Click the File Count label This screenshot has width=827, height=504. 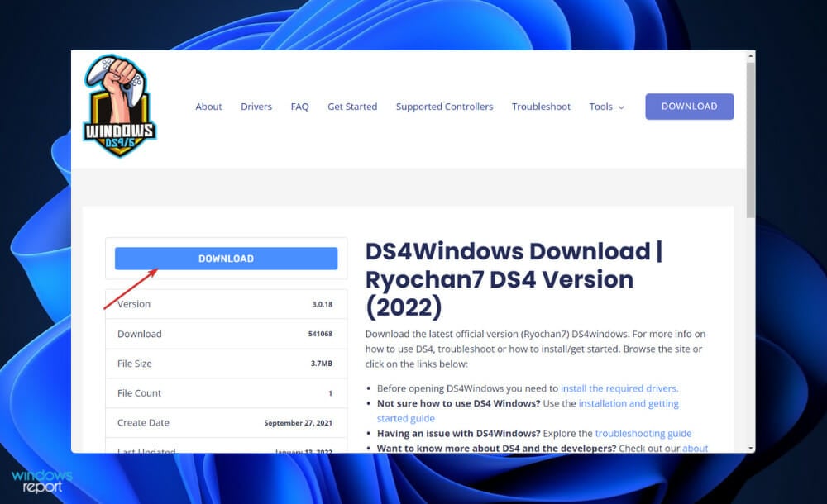click(x=139, y=392)
